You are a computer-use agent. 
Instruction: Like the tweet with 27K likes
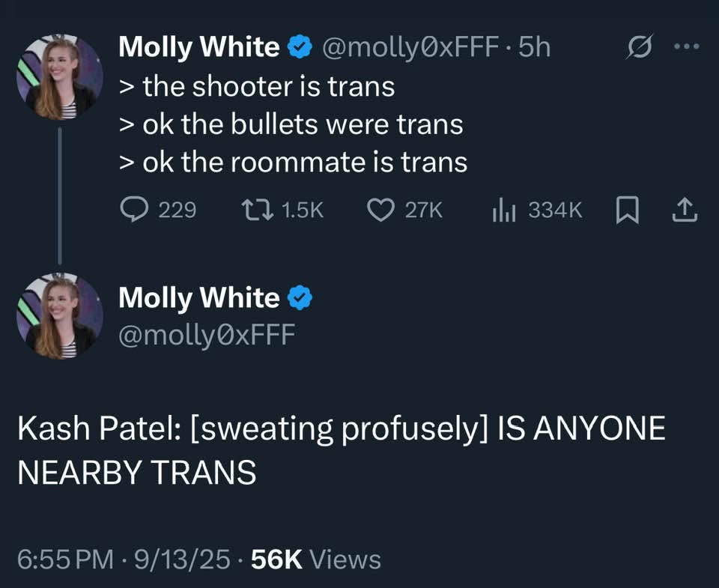click(380, 210)
